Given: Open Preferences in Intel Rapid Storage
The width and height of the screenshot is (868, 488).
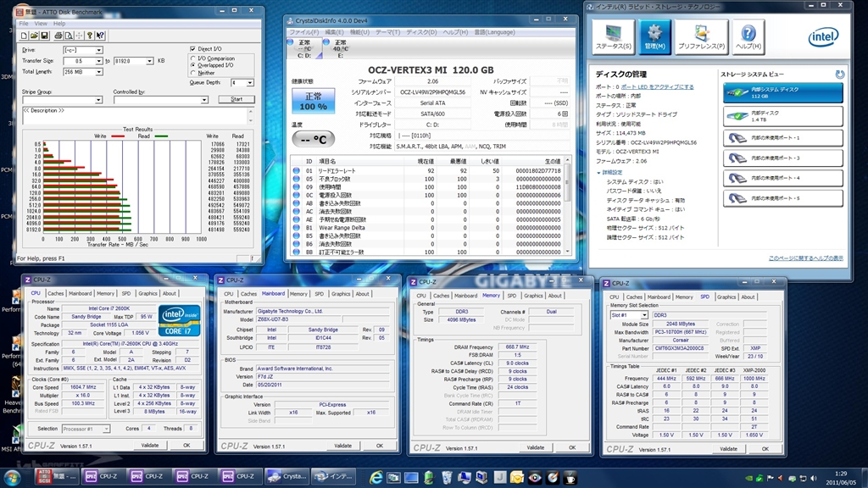Looking at the screenshot, I should coord(702,36).
